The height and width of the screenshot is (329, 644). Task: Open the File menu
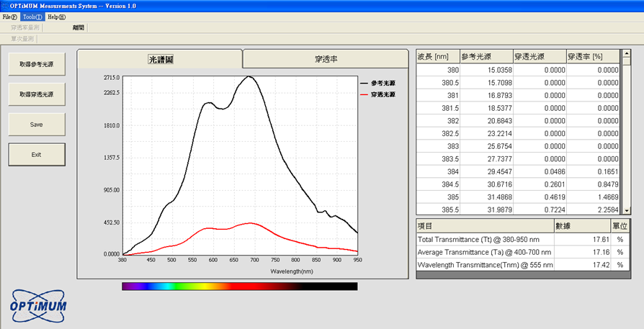click(x=9, y=17)
